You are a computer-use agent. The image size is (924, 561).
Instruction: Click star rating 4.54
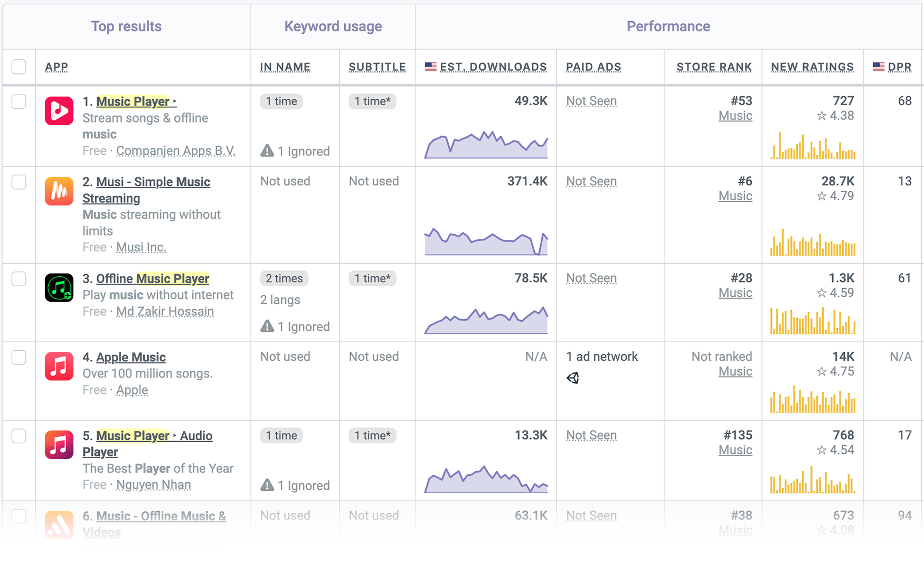click(835, 450)
